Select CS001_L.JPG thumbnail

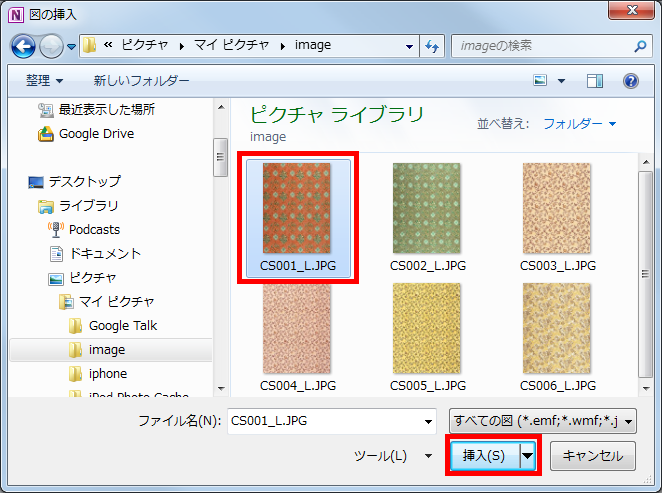click(x=298, y=218)
